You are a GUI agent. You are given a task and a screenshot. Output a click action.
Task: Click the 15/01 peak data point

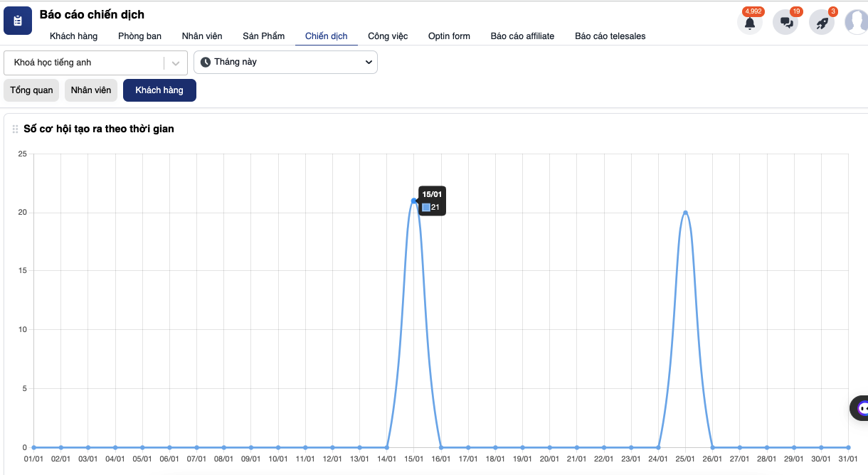tap(413, 201)
